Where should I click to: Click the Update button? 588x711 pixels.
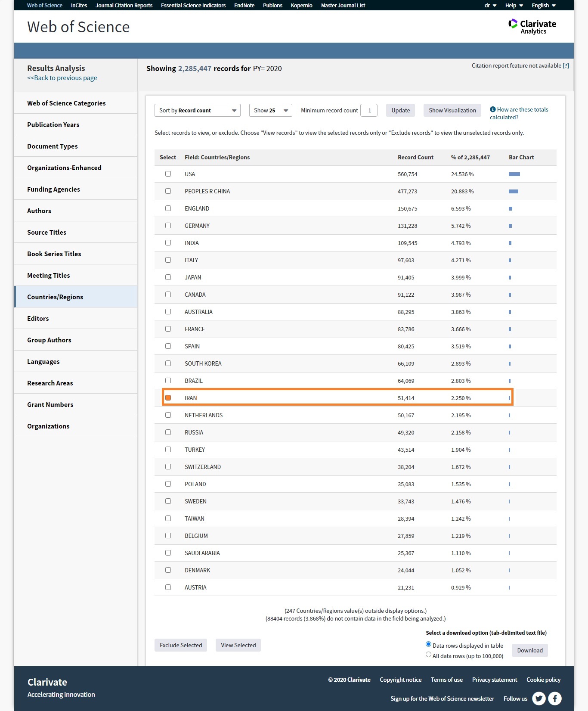[x=401, y=110]
